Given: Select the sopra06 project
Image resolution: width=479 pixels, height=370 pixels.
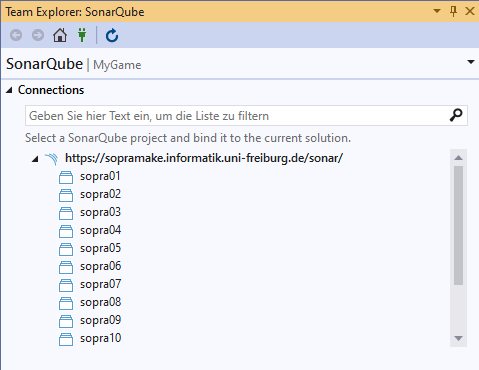Looking at the screenshot, I should click(100, 266).
